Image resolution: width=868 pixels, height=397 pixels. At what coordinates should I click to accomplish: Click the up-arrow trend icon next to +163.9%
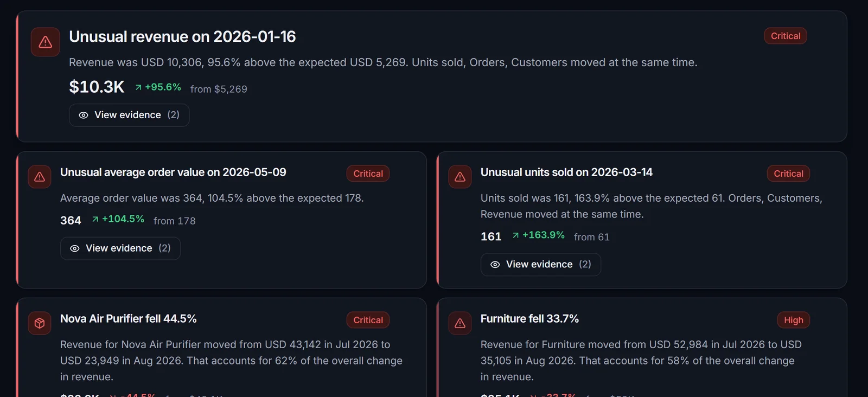point(516,235)
